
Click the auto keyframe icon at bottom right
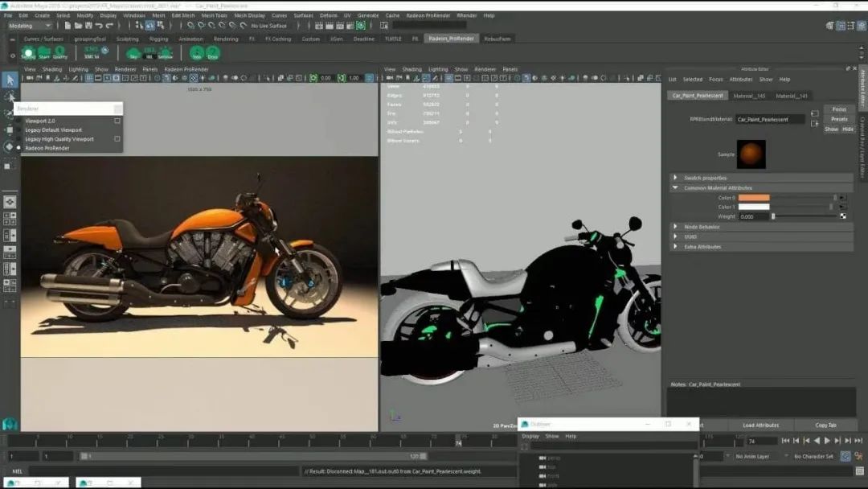845,456
